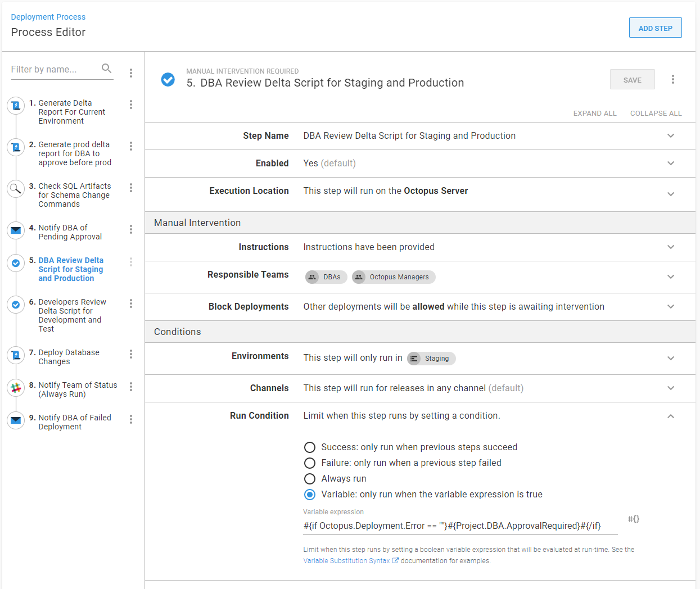
Task: Expand the Responsible Teams section
Action: pyautogui.click(x=670, y=277)
